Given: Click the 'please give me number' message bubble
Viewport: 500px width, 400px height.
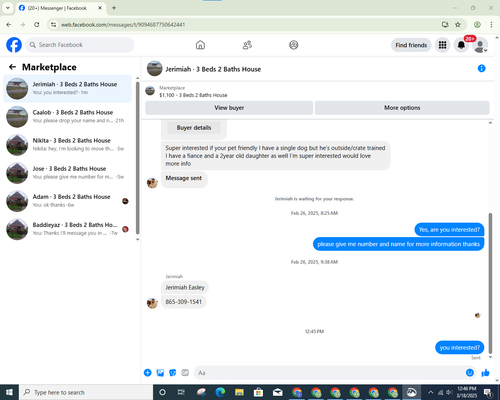Looking at the screenshot, I should pos(398,244).
